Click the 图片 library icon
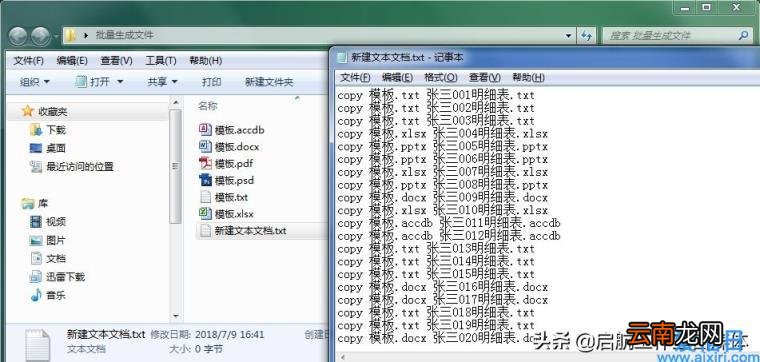This screenshot has height=362, width=760. [35, 240]
